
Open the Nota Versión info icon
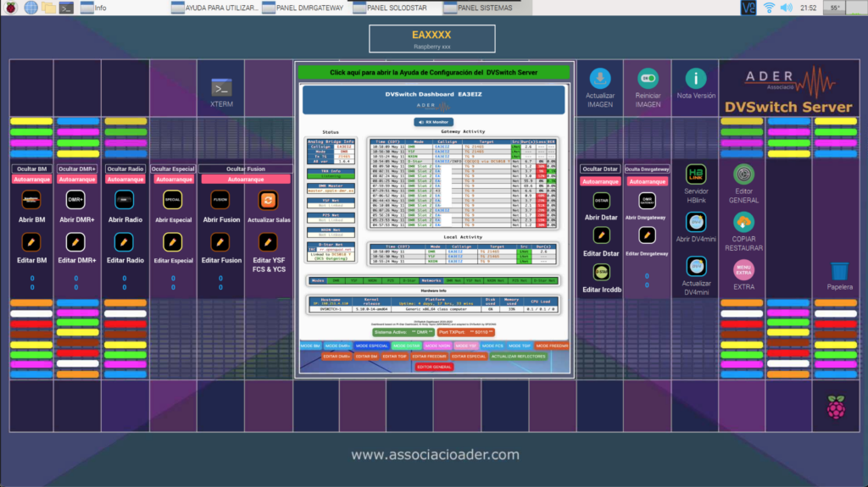coord(696,79)
